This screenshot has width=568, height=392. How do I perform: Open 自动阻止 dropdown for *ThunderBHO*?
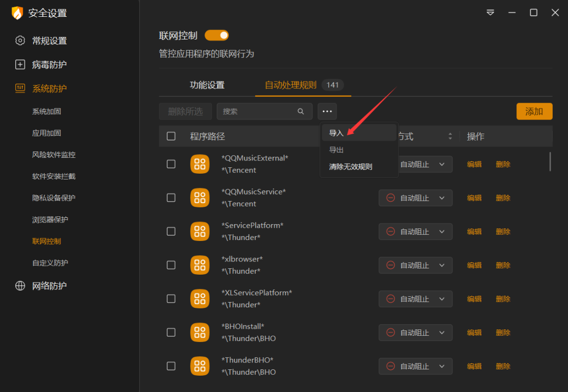(x=415, y=366)
